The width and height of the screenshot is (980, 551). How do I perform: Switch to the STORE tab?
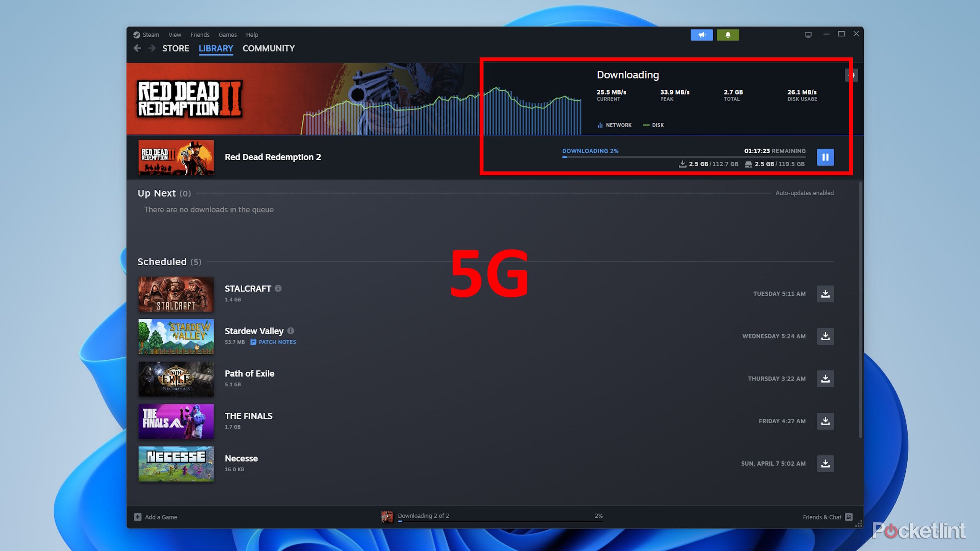point(175,48)
